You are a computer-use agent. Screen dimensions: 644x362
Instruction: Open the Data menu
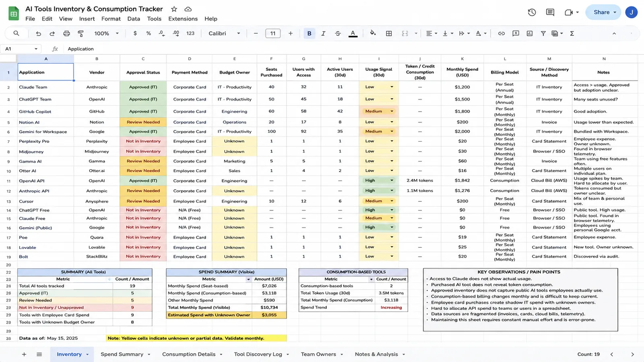pyautogui.click(x=134, y=19)
